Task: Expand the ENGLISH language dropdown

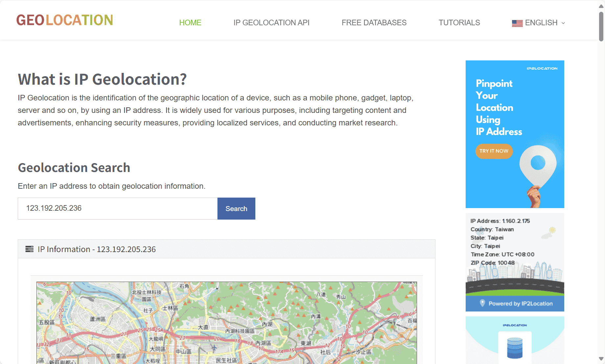Action: [563, 23]
